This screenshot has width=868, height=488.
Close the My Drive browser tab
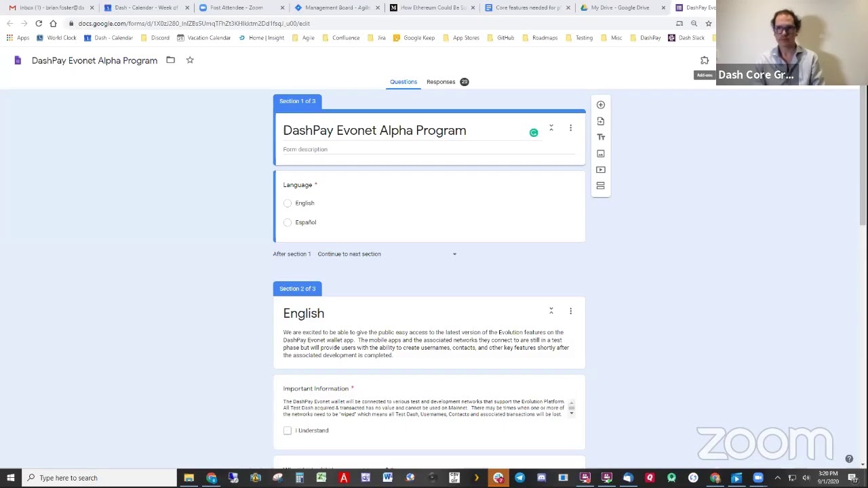pyautogui.click(x=663, y=7)
